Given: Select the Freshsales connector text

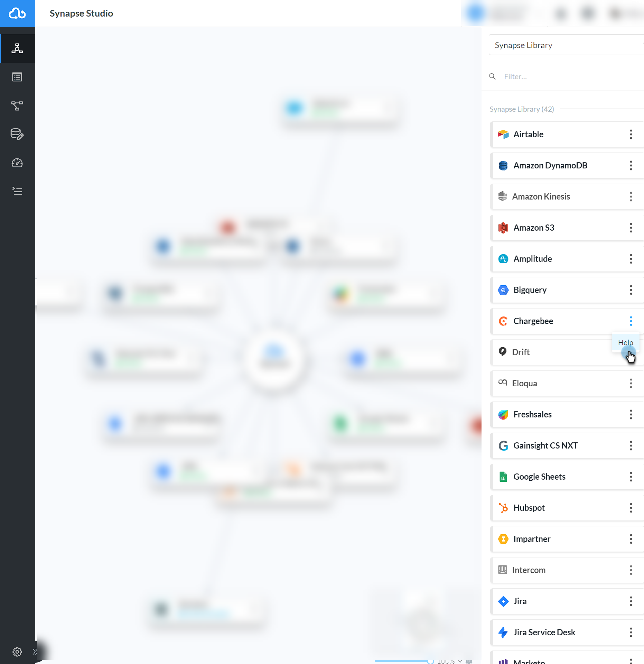Looking at the screenshot, I should tap(532, 414).
